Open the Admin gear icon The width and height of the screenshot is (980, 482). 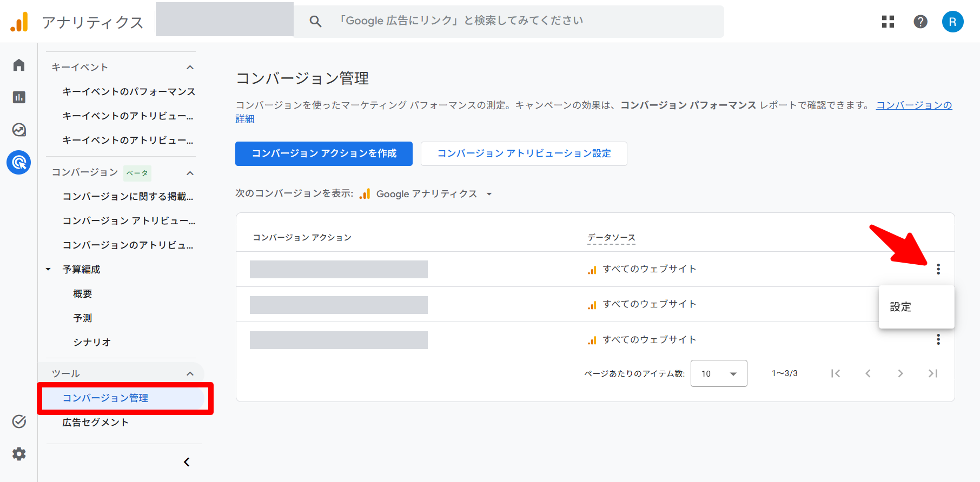(19, 454)
